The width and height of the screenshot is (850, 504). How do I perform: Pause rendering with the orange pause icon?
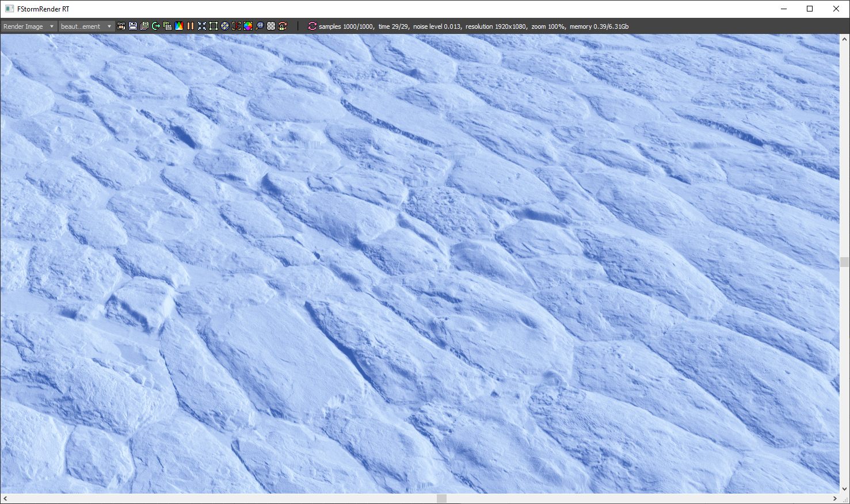[190, 26]
